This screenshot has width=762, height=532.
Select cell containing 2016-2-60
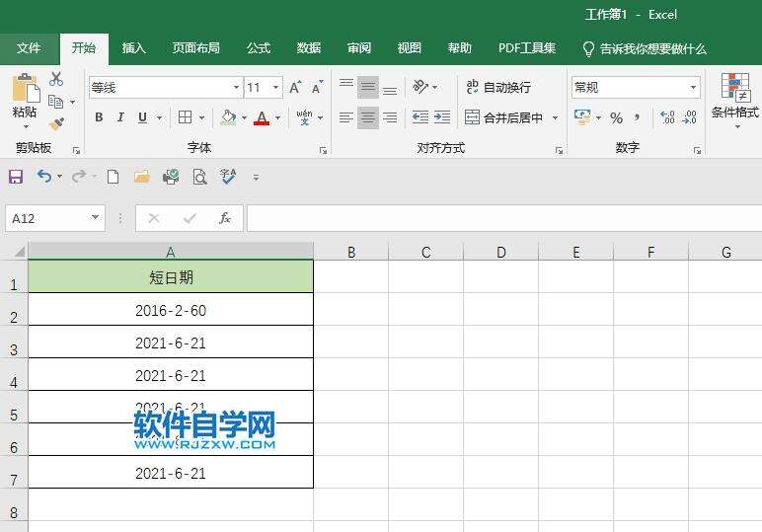click(x=171, y=310)
